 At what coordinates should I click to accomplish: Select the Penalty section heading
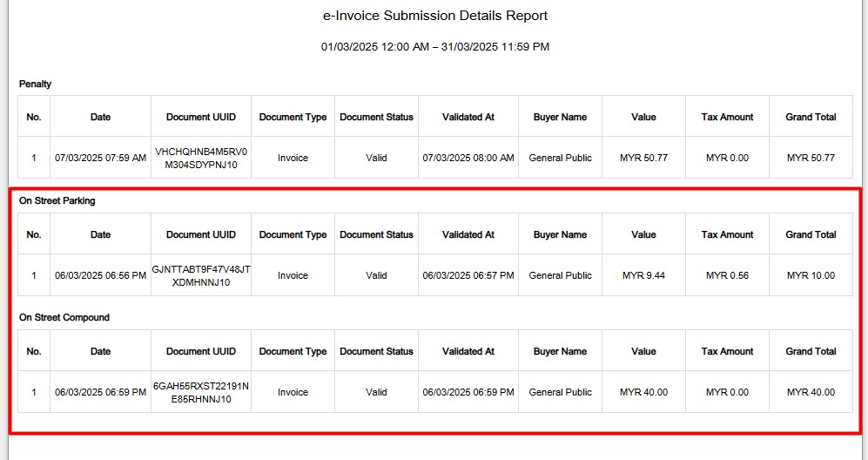click(x=35, y=85)
